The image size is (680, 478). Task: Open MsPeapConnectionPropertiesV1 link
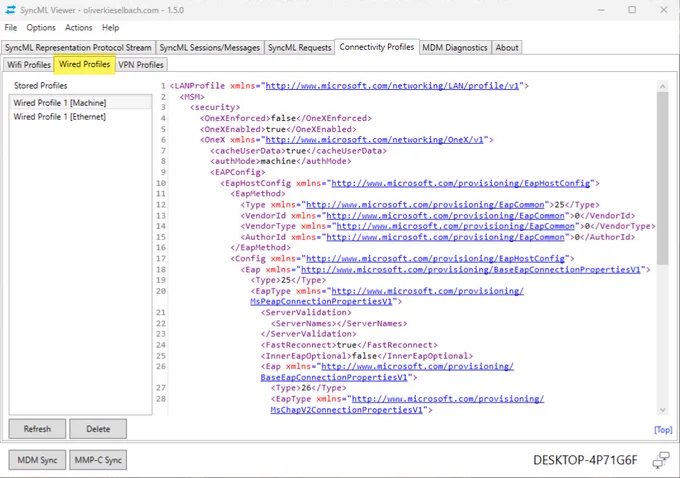point(321,301)
